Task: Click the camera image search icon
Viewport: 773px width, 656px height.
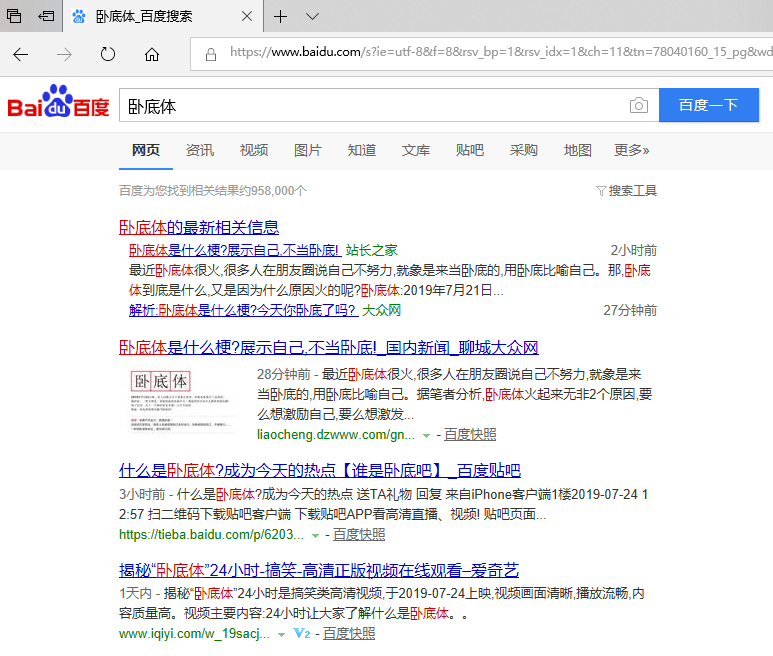Action: (x=639, y=105)
